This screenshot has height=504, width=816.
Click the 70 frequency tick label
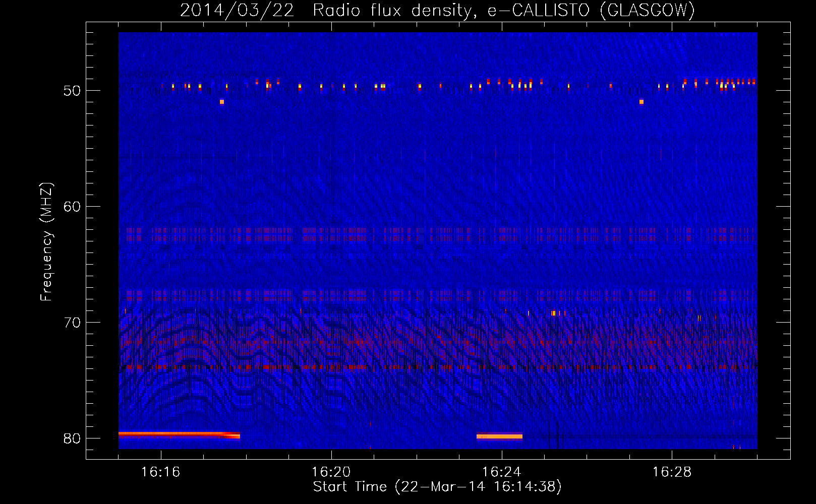[x=72, y=323]
